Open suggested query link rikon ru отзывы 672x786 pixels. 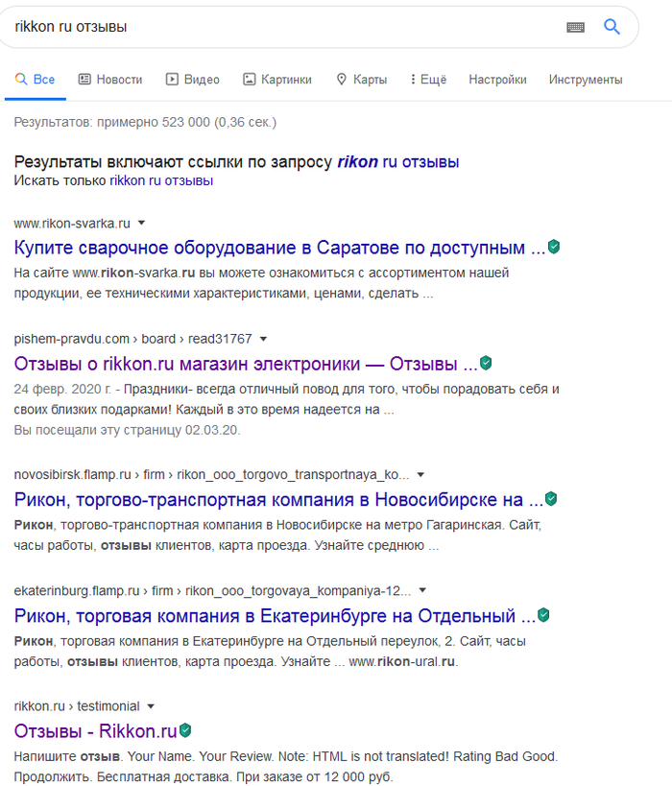coord(398,162)
